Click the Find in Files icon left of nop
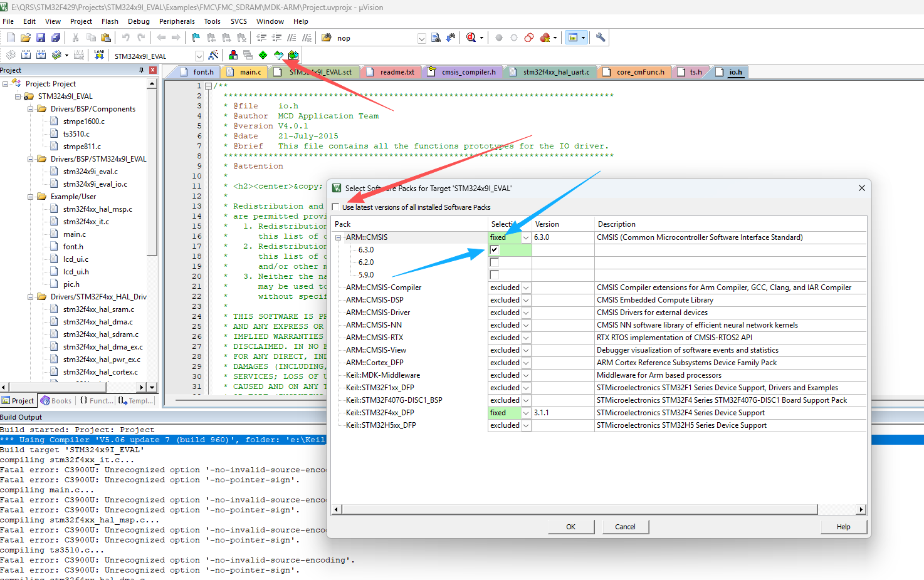This screenshot has height=580, width=924. tap(326, 38)
